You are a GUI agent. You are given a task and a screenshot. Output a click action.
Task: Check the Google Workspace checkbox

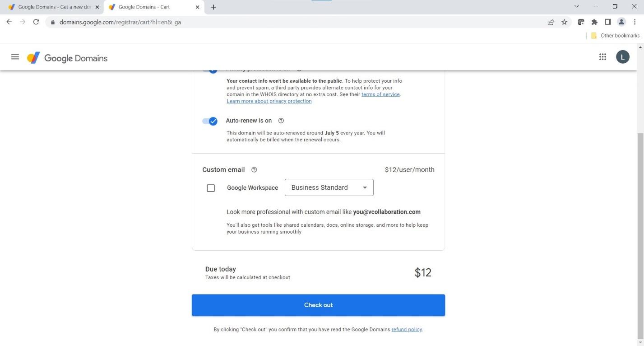click(x=211, y=188)
